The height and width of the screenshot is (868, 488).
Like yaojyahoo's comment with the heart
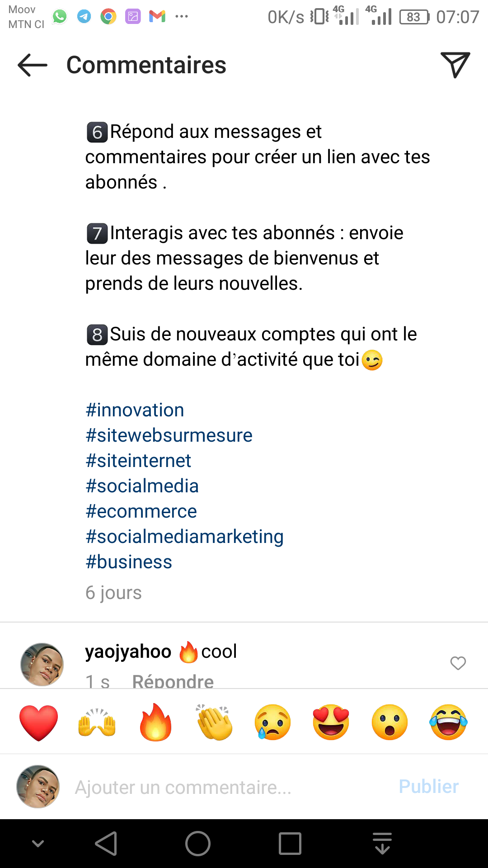tap(458, 663)
